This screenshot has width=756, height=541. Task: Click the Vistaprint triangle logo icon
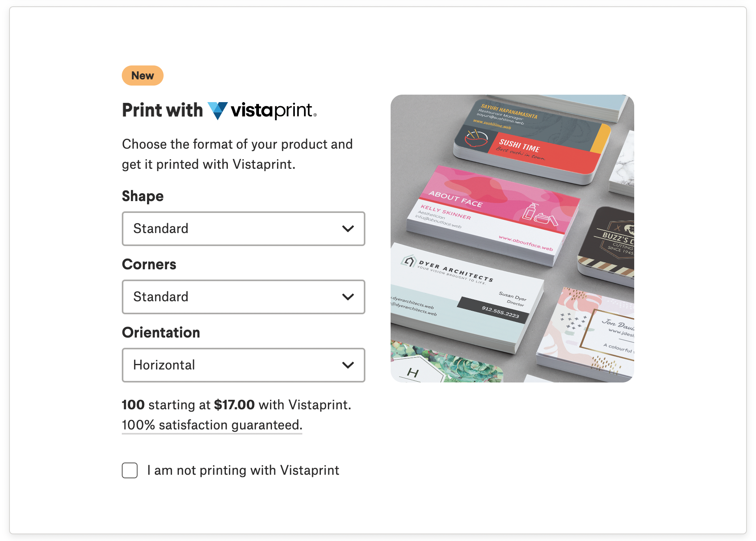tap(218, 111)
